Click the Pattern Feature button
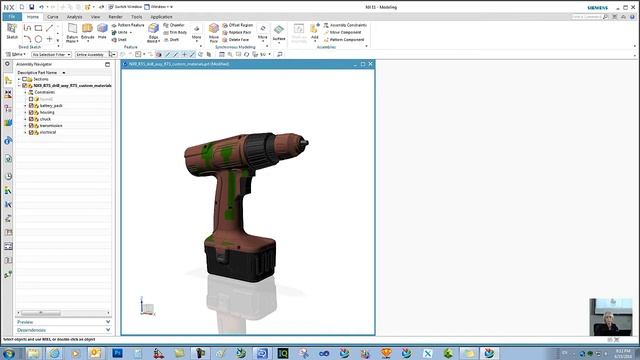Screen dimensions: 640x360 click(128, 25)
